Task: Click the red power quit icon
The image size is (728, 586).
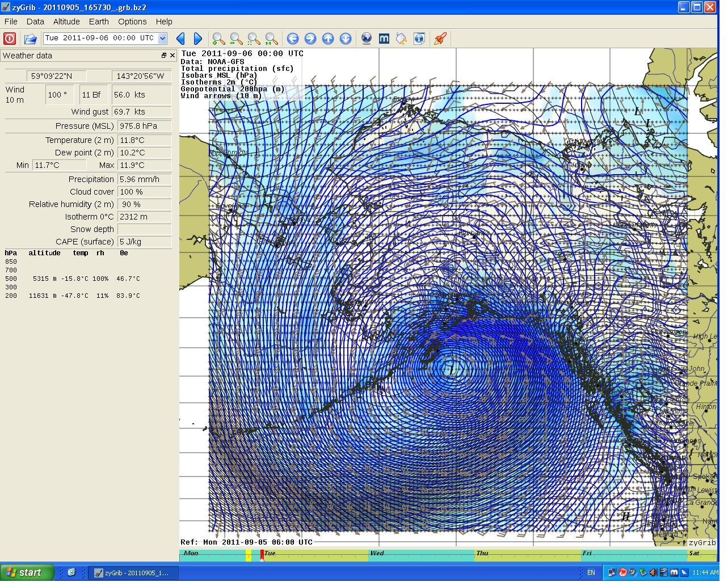Action: tap(10, 39)
